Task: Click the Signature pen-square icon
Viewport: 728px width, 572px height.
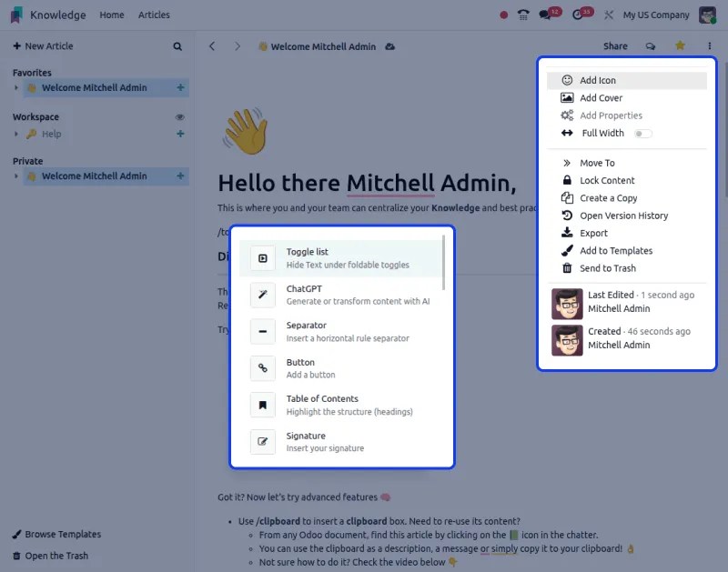Action: tap(263, 442)
